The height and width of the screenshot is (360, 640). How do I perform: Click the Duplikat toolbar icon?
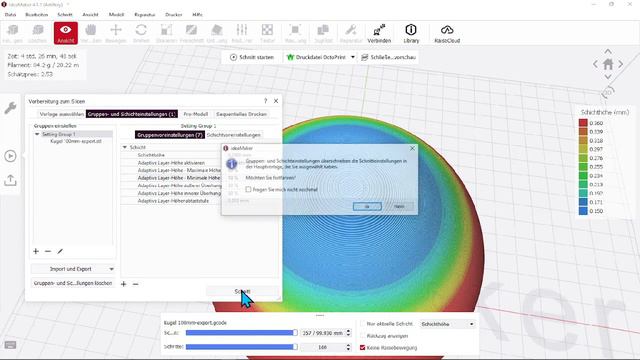pyautogui.click(x=323, y=33)
